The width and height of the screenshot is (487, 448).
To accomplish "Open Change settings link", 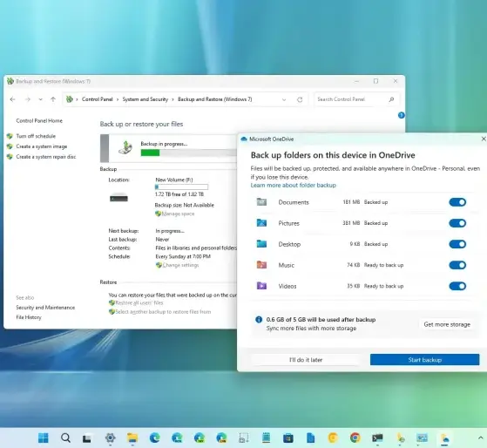I will pyautogui.click(x=180, y=265).
